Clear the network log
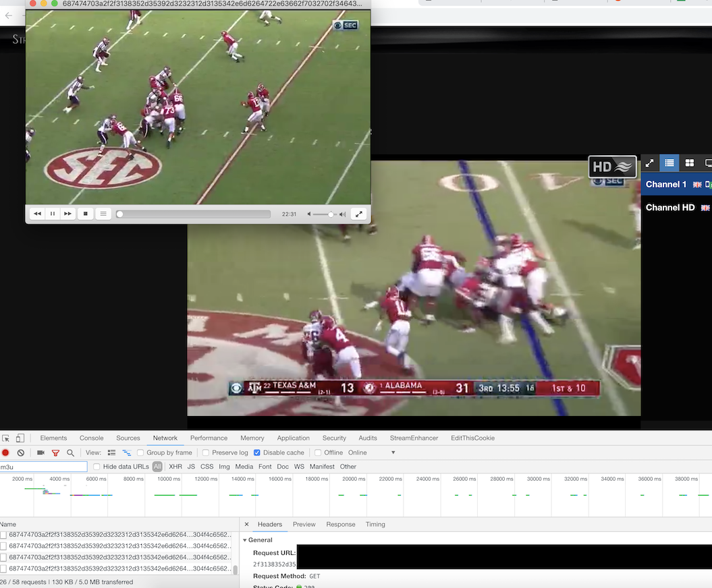The image size is (712, 588). tap(20, 452)
